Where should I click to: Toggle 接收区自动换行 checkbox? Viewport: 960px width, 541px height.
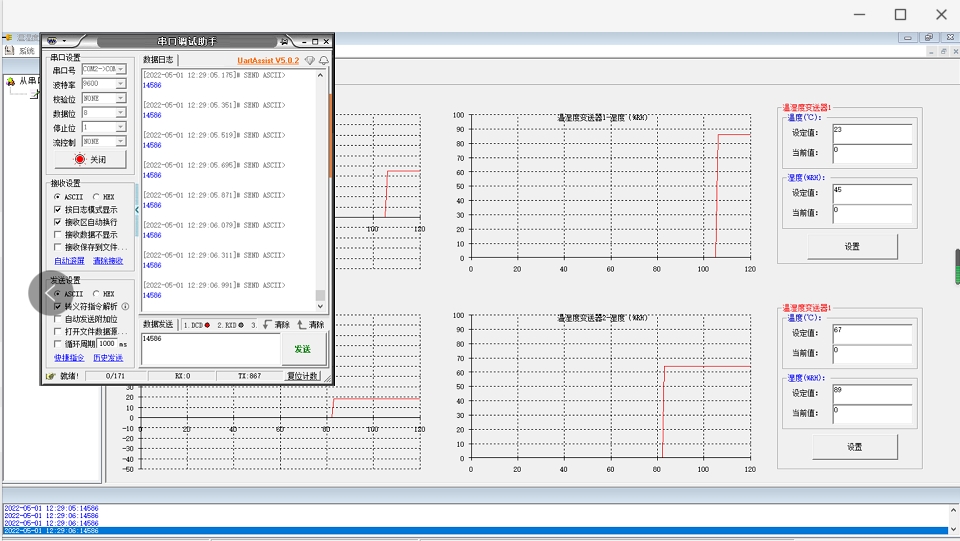(x=58, y=222)
